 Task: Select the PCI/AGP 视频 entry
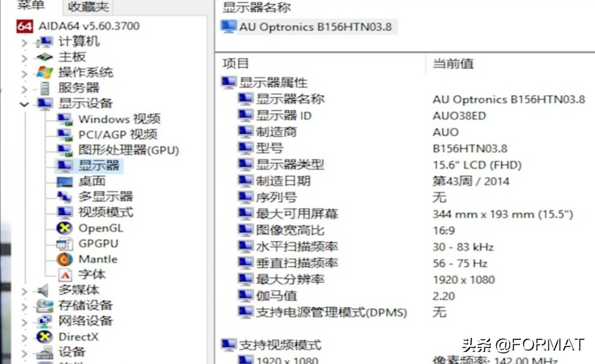pyautogui.click(x=119, y=134)
